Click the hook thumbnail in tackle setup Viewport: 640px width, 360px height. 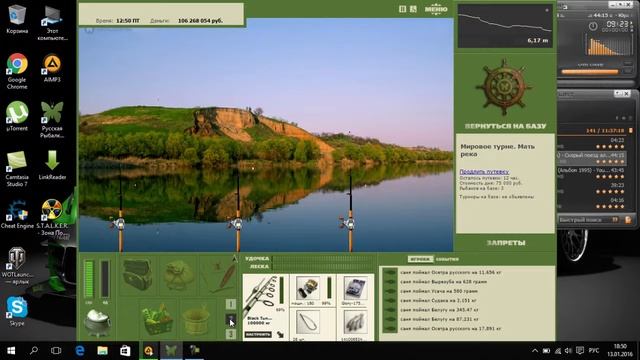(307, 322)
